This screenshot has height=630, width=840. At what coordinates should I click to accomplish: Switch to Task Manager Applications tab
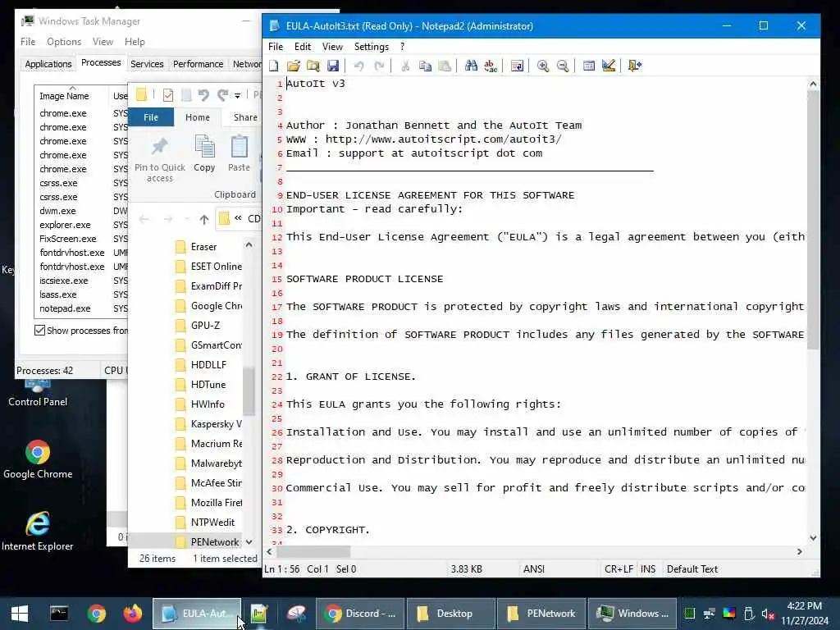[x=48, y=64]
